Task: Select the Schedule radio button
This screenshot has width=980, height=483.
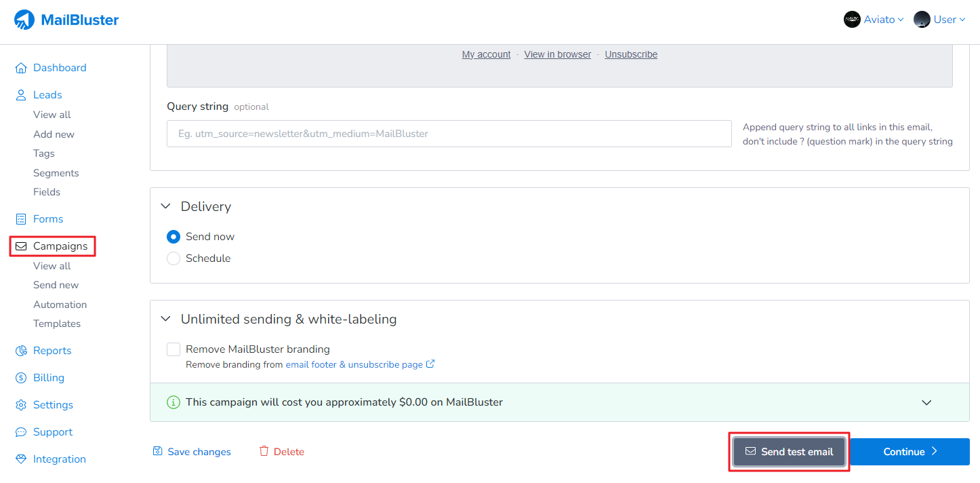Action: (x=173, y=258)
